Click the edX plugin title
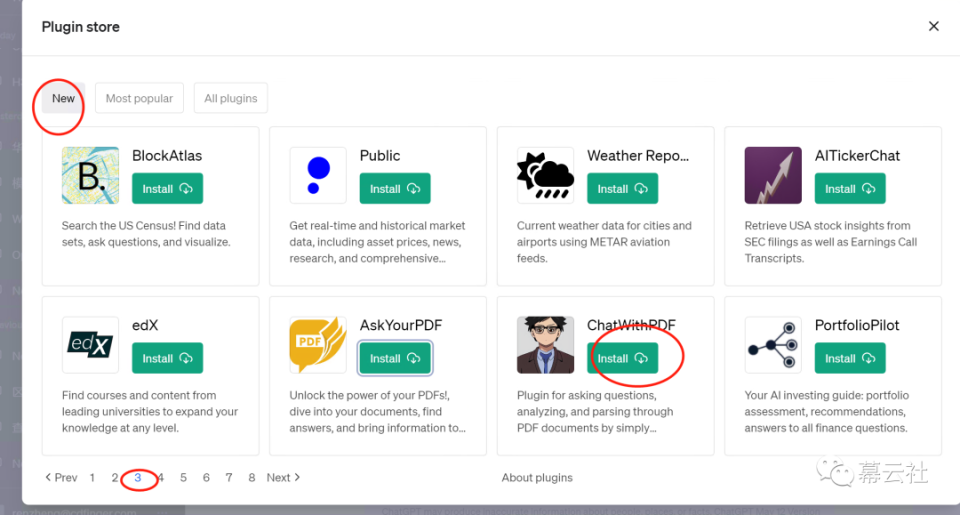Image resolution: width=960 pixels, height=515 pixels. [x=145, y=325]
